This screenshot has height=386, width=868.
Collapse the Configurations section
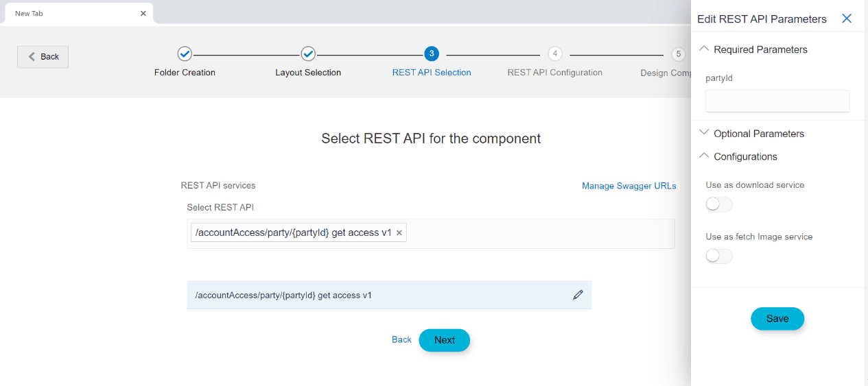coord(704,156)
